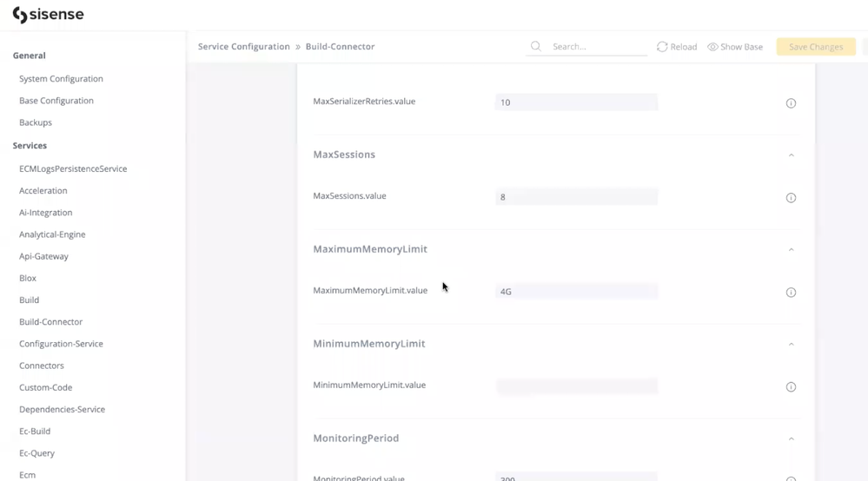Click the Save Changes button
This screenshot has width=868, height=481.
[x=815, y=47]
